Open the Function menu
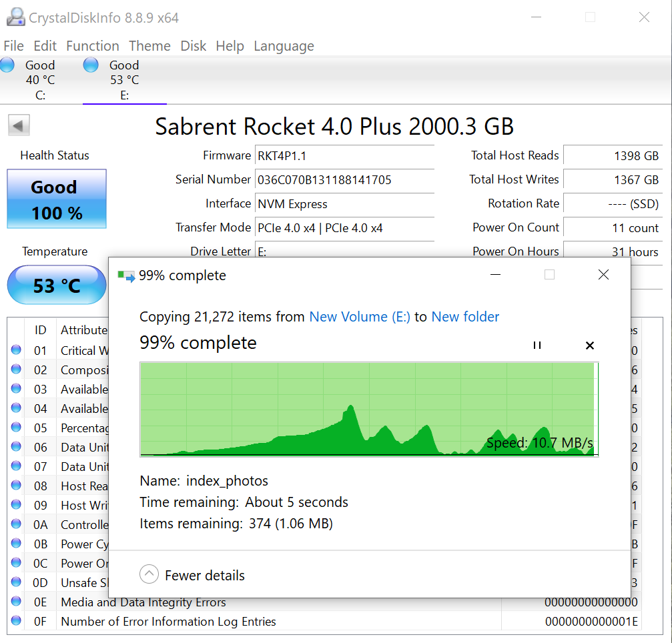 [x=93, y=46]
